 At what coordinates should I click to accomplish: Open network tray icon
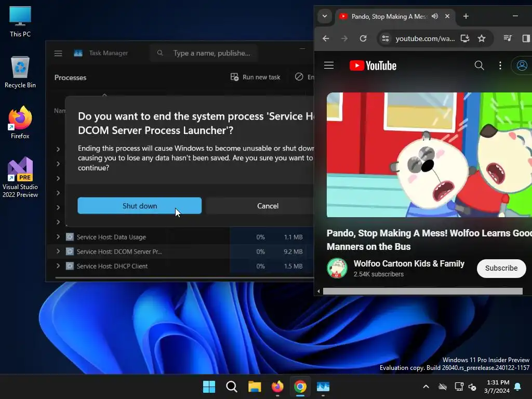tap(459, 387)
